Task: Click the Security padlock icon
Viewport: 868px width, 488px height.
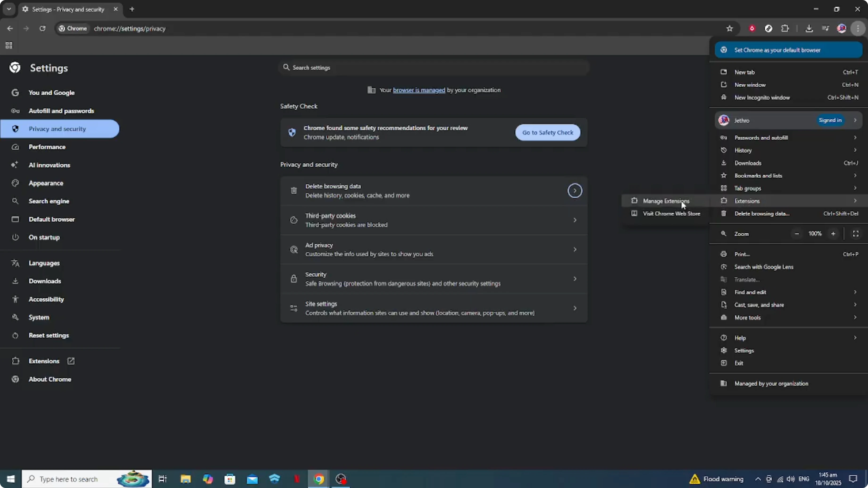Action: pyautogui.click(x=293, y=278)
